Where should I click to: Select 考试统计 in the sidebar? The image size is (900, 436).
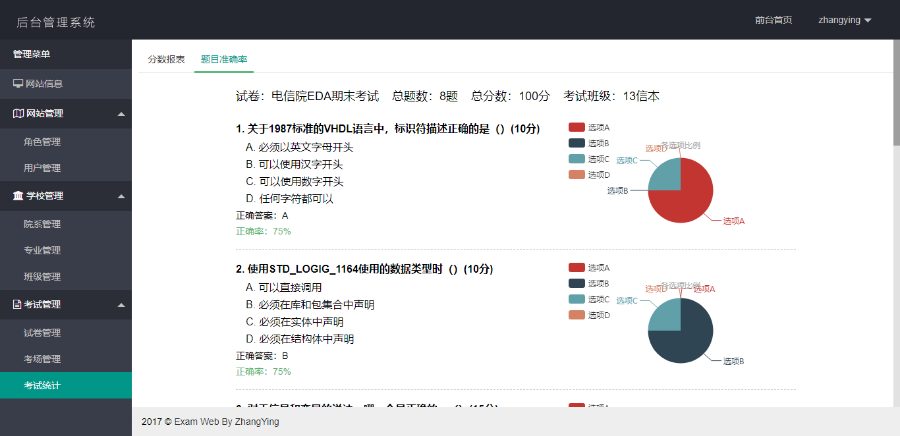point(66,386)
